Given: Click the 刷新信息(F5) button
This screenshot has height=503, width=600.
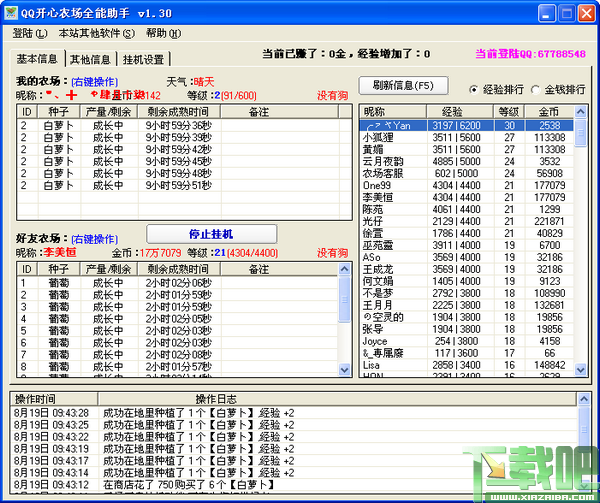Looking at the screenshot, I should coord(403,85).
